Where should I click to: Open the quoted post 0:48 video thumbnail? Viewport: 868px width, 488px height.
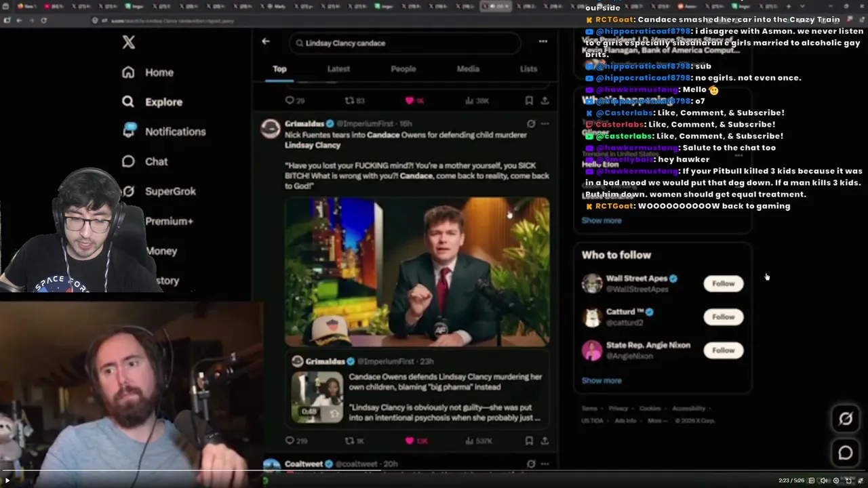(317, 397)
